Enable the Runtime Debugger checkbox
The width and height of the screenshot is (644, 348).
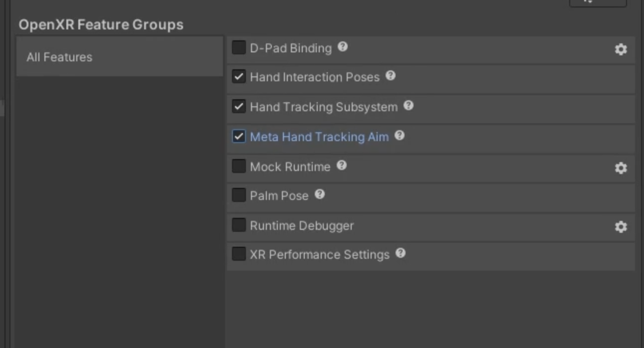pos(238,225)
